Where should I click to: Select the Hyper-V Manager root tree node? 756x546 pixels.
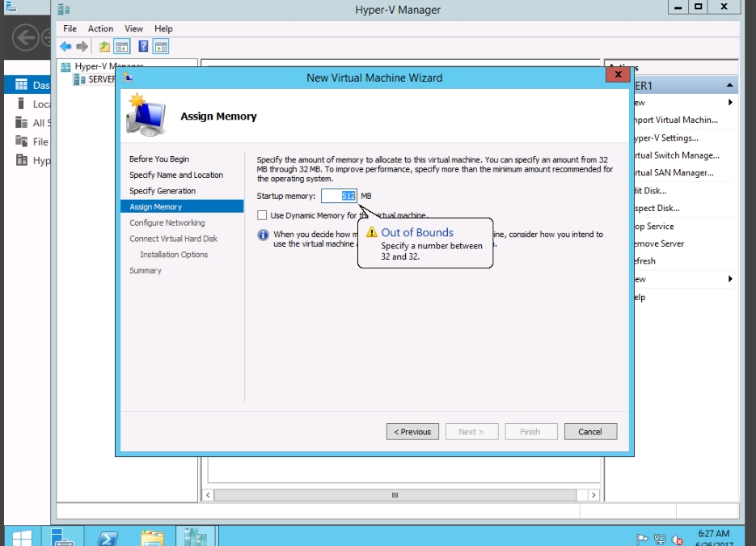pos(102,66)
